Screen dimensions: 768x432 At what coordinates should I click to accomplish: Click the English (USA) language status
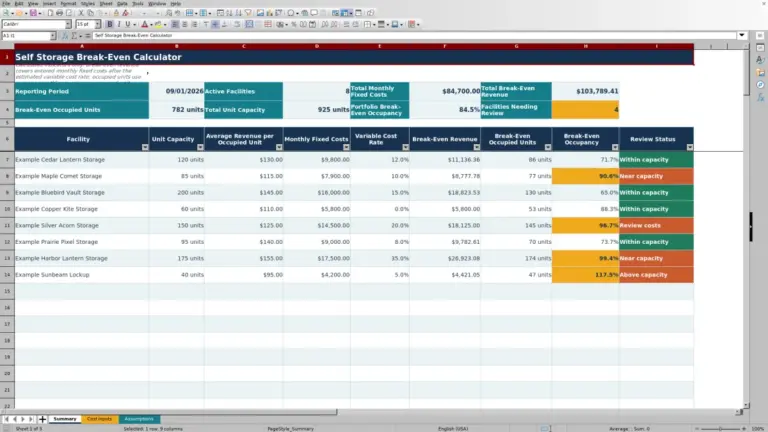[x=453, y=429]
